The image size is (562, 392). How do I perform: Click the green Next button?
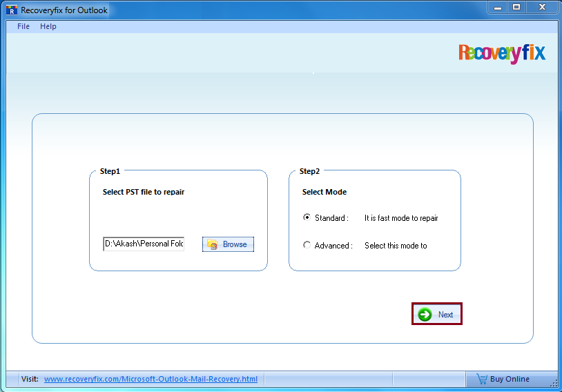436,314
